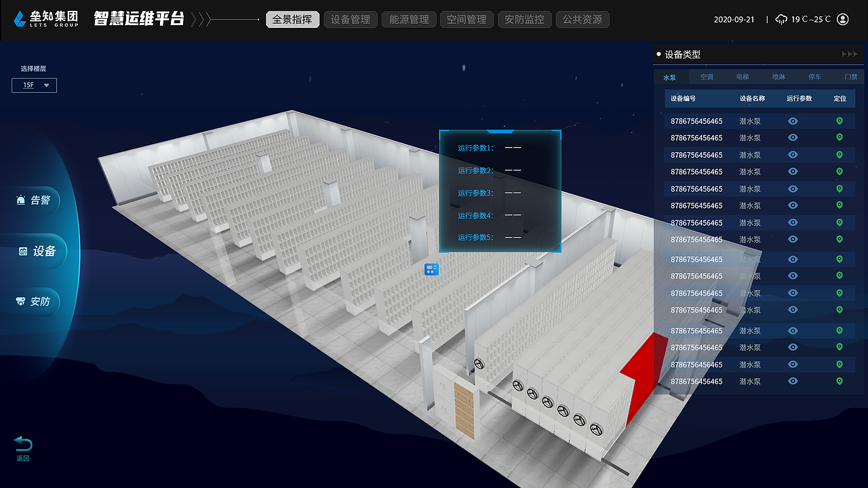Screen dimensions: 868x488
Task: Select the blue device marker in 3D scene
Action: (x=431, y=270)
